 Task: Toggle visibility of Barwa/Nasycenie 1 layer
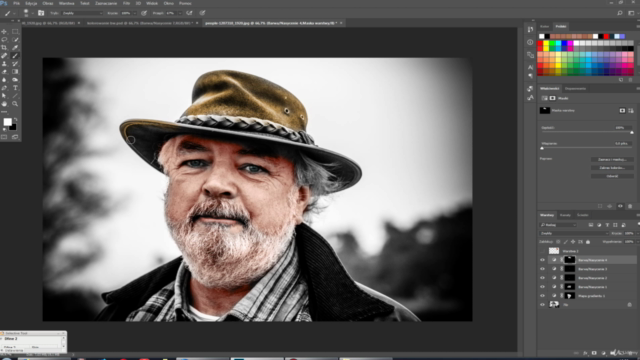pyautogui.click(x=542, y=287)
